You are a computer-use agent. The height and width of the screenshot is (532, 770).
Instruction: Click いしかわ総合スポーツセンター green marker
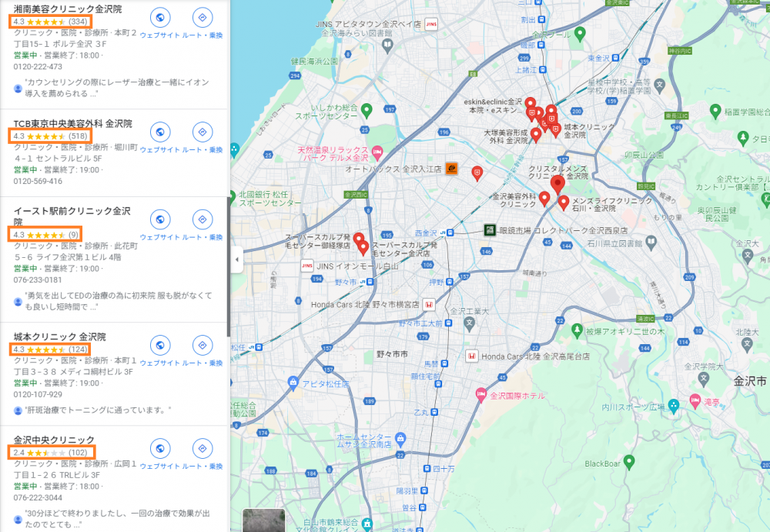pos(367,111)
